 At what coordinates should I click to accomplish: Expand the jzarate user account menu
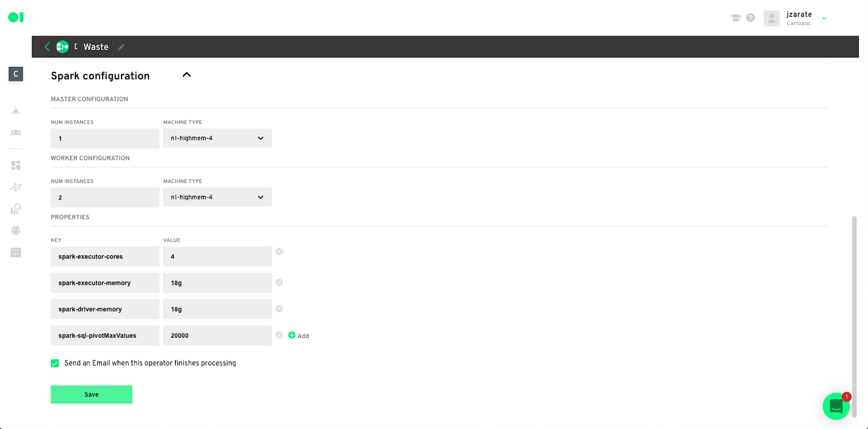[x=824, y=18]
